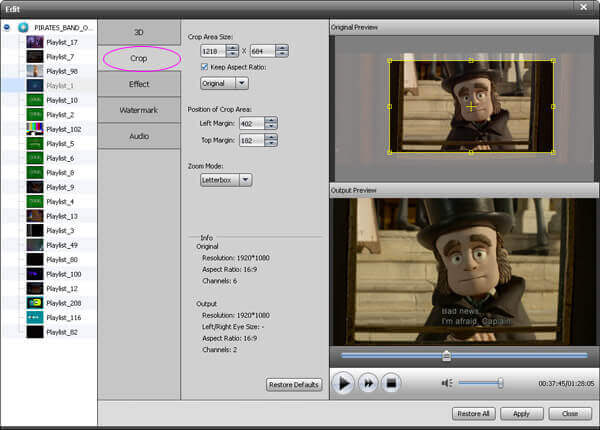Select the Playlist_116 entry
600x430 pixels.
64,318
